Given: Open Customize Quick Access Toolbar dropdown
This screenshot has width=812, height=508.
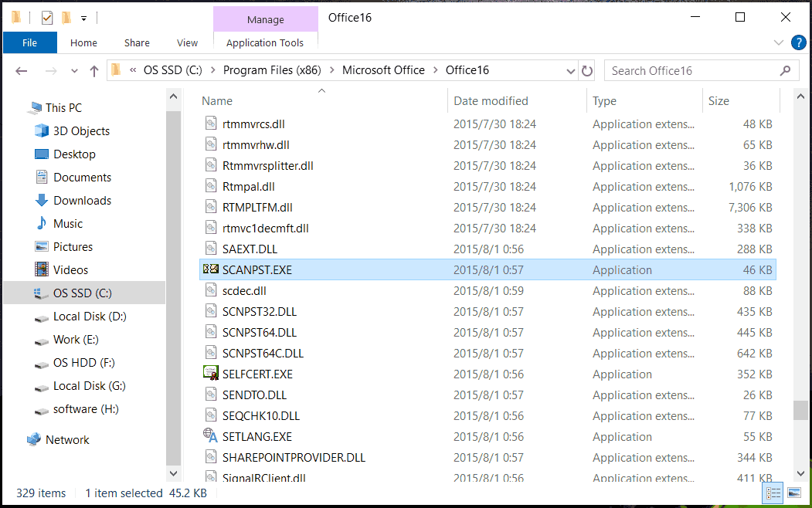Looking at the screenshot, I should (x=83, y=19).
